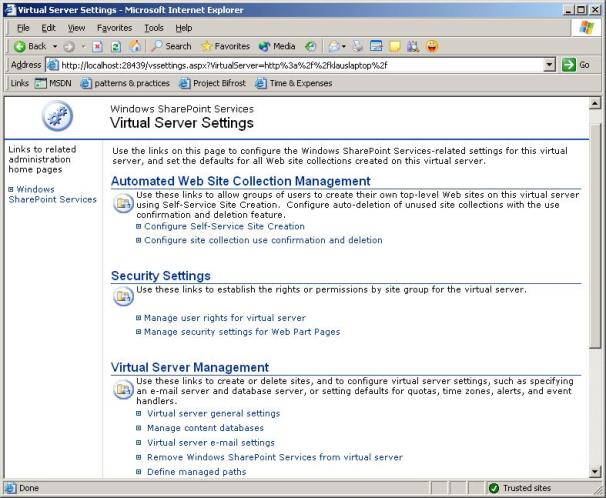Open Manage security settings for Web Part Pages
The height and width of the screenshot is (498, 606).
pyautogui.click(x=242, y=332)
